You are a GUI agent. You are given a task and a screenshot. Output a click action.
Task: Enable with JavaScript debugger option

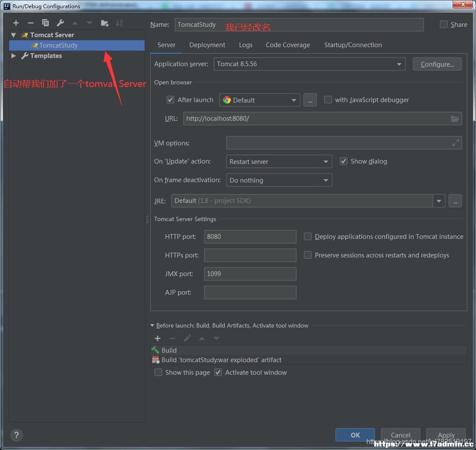pos(328,100)
